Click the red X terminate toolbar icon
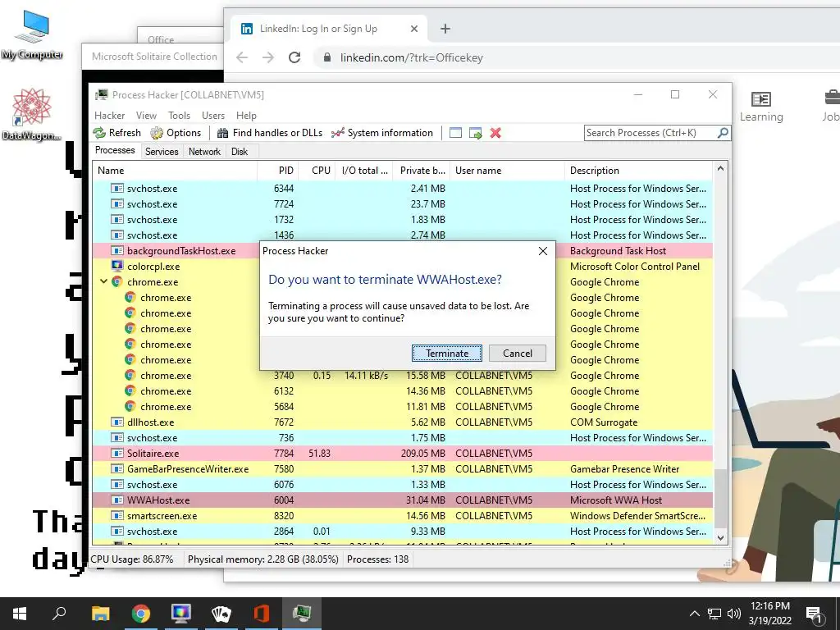The image size is (840, 630). pyautogui.click(x=495, y=133)
